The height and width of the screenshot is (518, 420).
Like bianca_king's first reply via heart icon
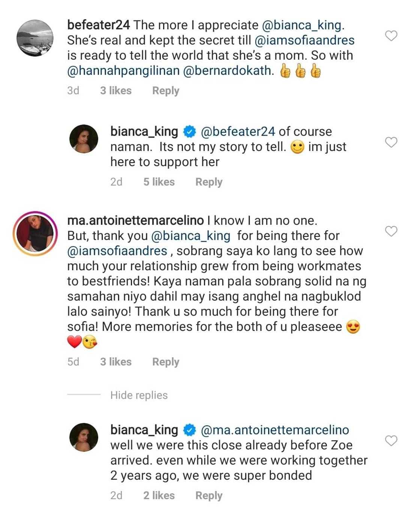click(x=392, y=143)
